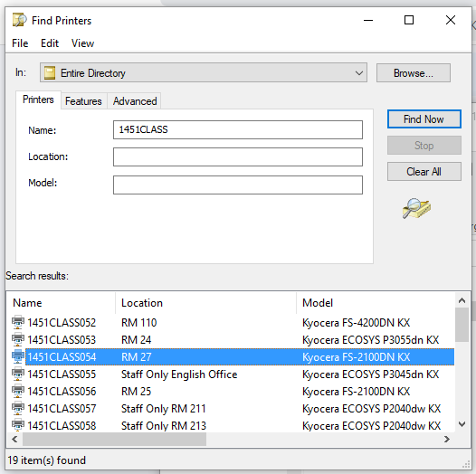The width and height of the screenshot is (476, 474).
Task: Open the Edit menu
Action: [x=50, y=43]
